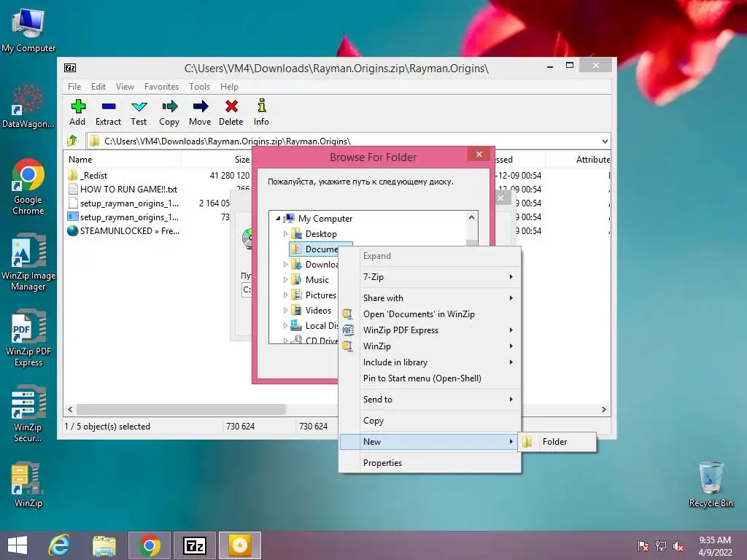
Task: Click the Add toolbar button in 7-Zip
Action: click(77, 113)
